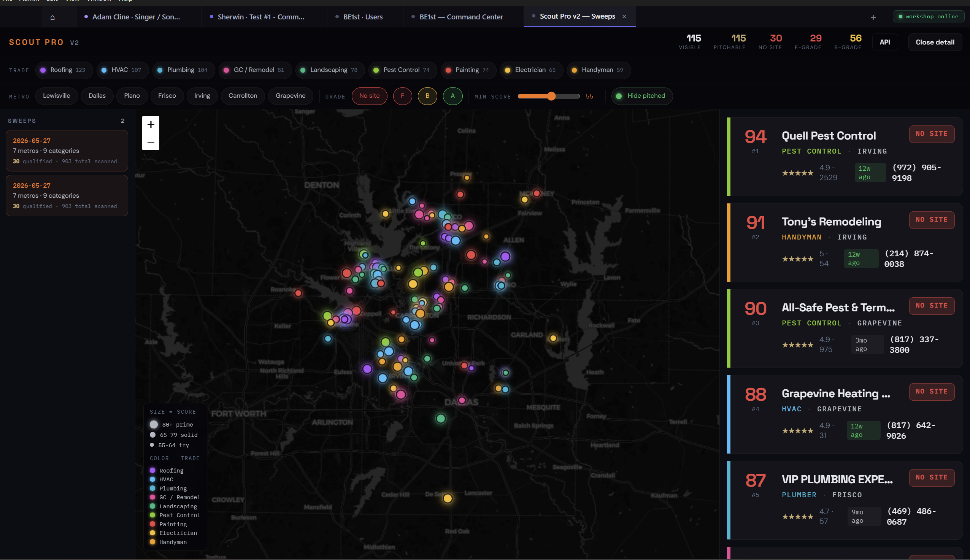
Task: Zoom out on the map
Action: click(151, 142)
